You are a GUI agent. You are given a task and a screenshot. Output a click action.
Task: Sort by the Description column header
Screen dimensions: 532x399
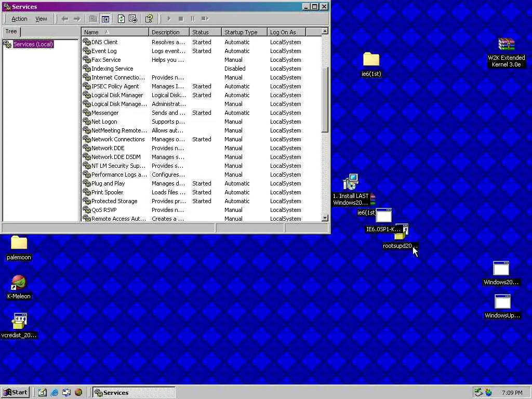tap(169, 32)
